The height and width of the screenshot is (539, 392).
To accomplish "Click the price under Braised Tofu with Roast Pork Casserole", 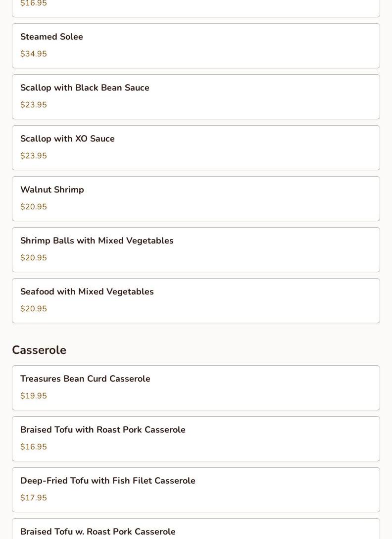I will (x=34, y=447).
